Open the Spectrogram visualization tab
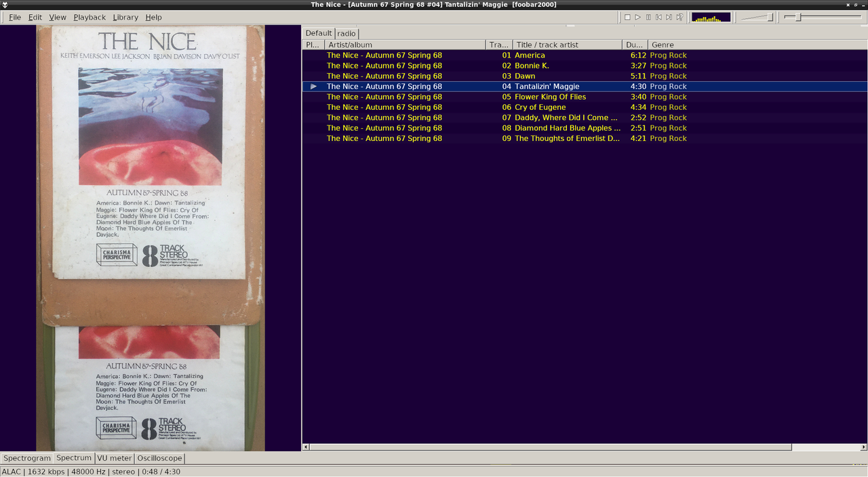Image resolution: width=868 pixels, height=477 pixels. tap(27, 458)
